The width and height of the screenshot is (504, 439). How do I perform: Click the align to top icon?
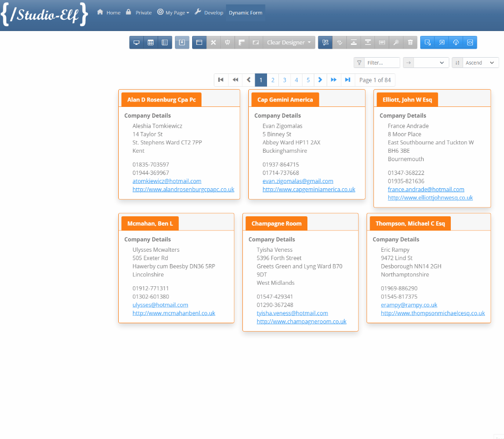354,42
